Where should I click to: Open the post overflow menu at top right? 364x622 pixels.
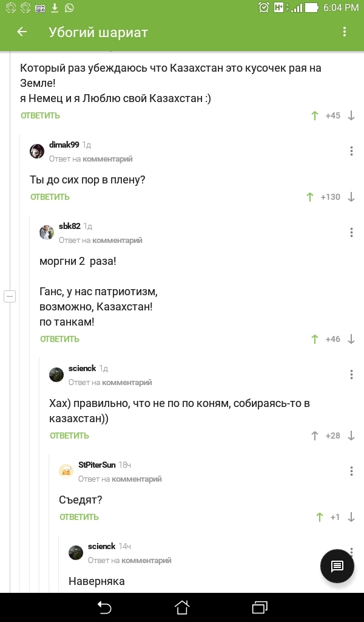tap(345, 32)
